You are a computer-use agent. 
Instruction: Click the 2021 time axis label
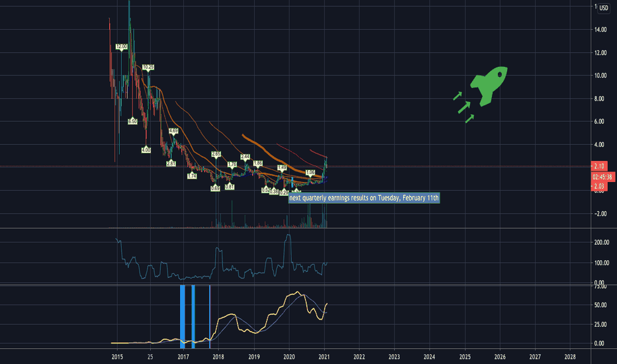(324, 357)
